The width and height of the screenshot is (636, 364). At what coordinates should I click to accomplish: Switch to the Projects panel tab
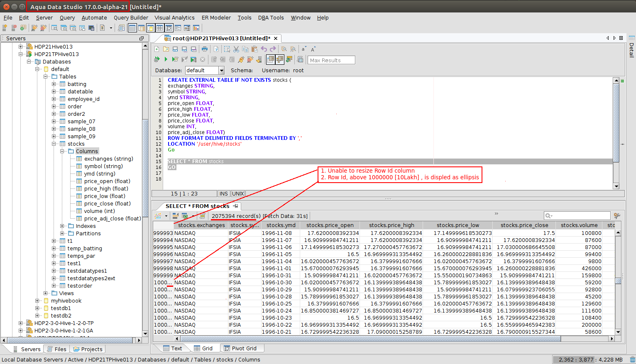tap(88, 349)
